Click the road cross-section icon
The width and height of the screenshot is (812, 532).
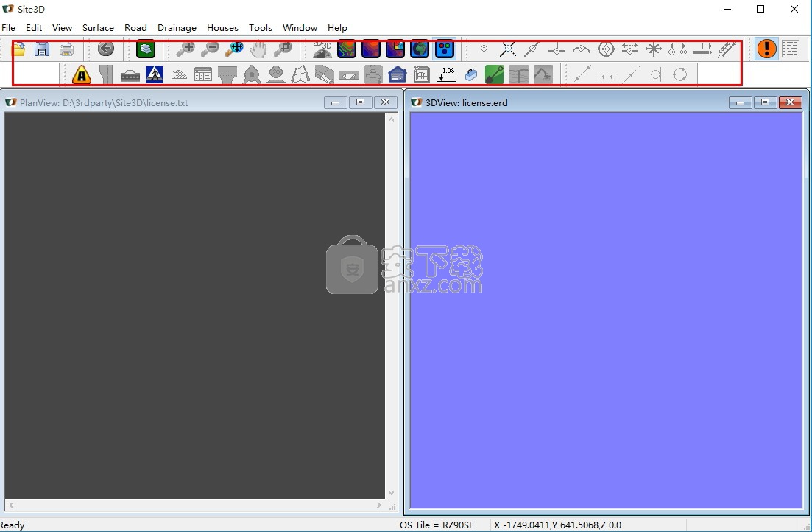coord(130,76)
